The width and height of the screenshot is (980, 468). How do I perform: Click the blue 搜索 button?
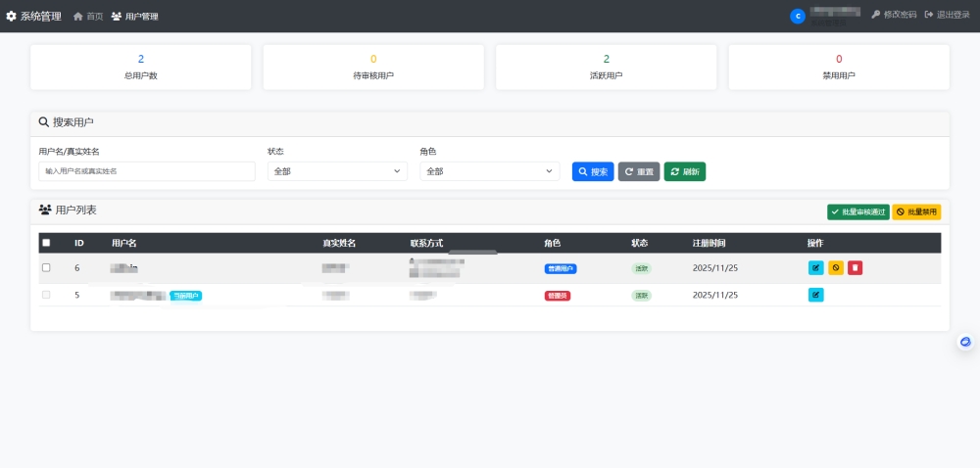pyautogui.click(x=592, y=171)
